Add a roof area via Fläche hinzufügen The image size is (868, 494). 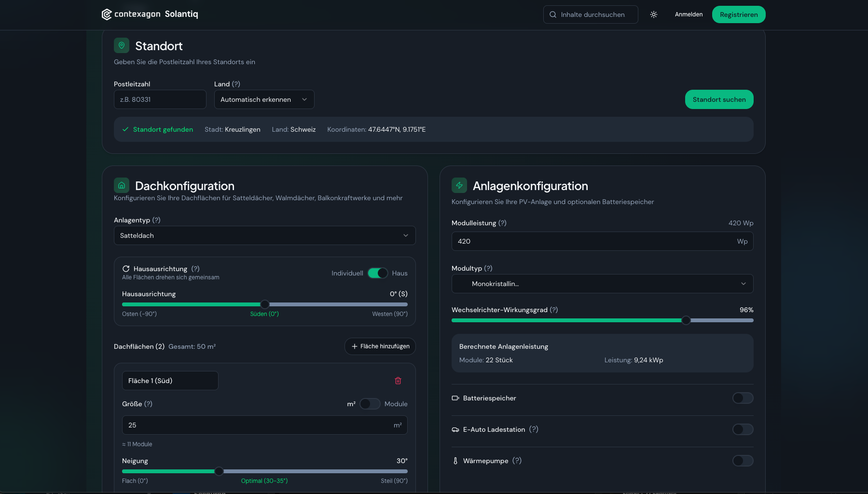(380, 346)
